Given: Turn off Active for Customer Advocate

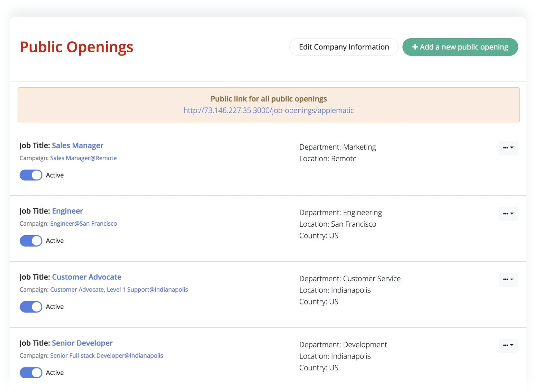Looking at the screenshot, I should tap(31, 307).
